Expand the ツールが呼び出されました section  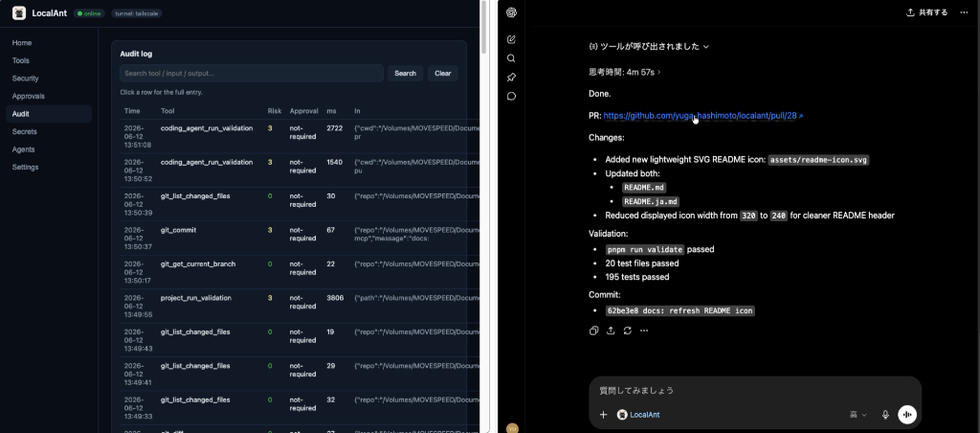pos(649,46)
